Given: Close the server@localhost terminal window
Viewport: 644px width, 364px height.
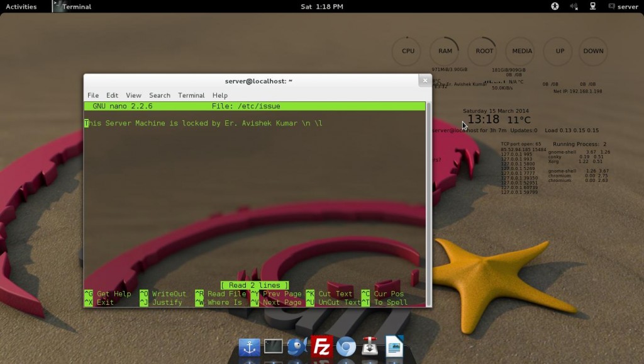Looking at the screenshot, I should click(425, 81).
